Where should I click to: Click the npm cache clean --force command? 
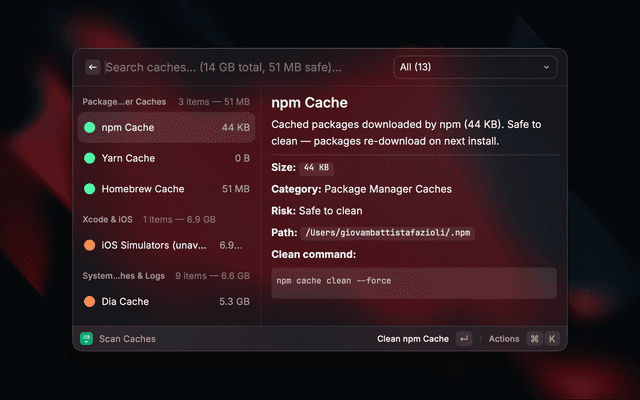tap(333, 281)
